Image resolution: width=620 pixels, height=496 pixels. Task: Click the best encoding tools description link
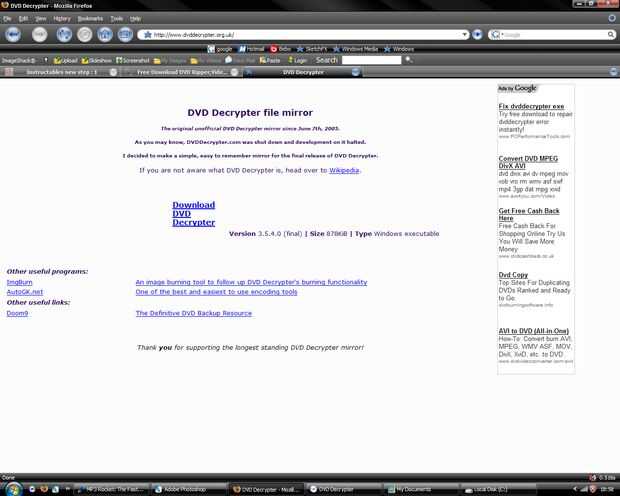[216, 292]
